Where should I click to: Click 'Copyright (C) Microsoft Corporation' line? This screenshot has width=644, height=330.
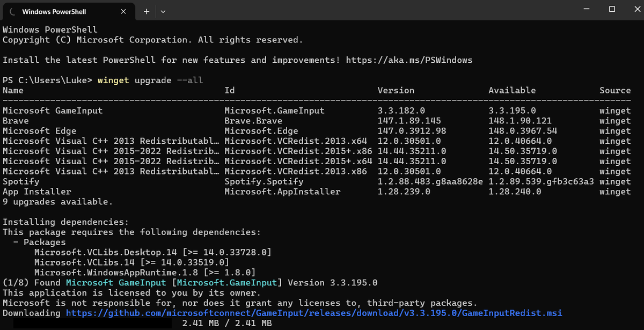click(x=153, y=40)
